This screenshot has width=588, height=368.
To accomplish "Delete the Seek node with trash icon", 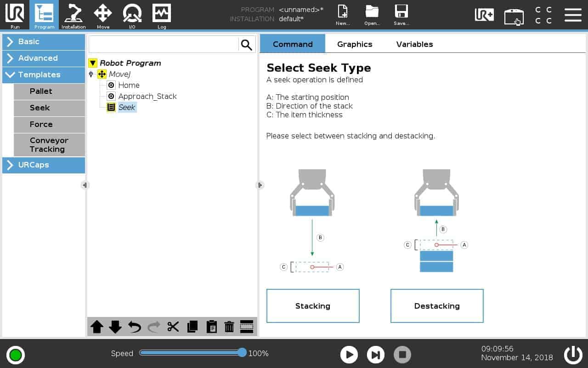I will pyautogui.click(x=229, y=327).
